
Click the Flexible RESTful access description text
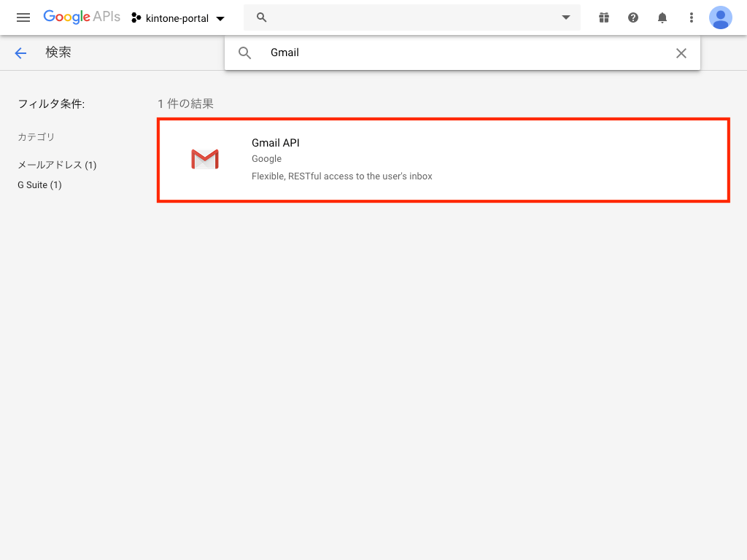[x=341, y=176]
